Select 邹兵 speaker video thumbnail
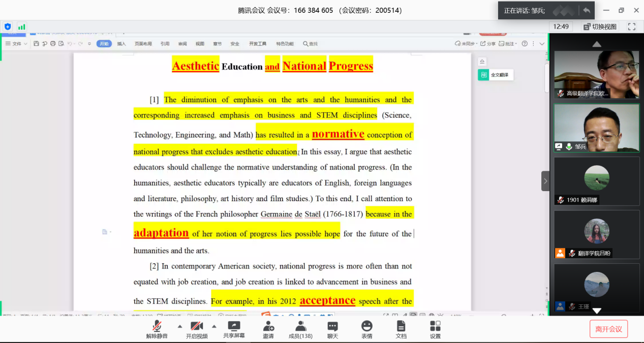 coord(597,128)
